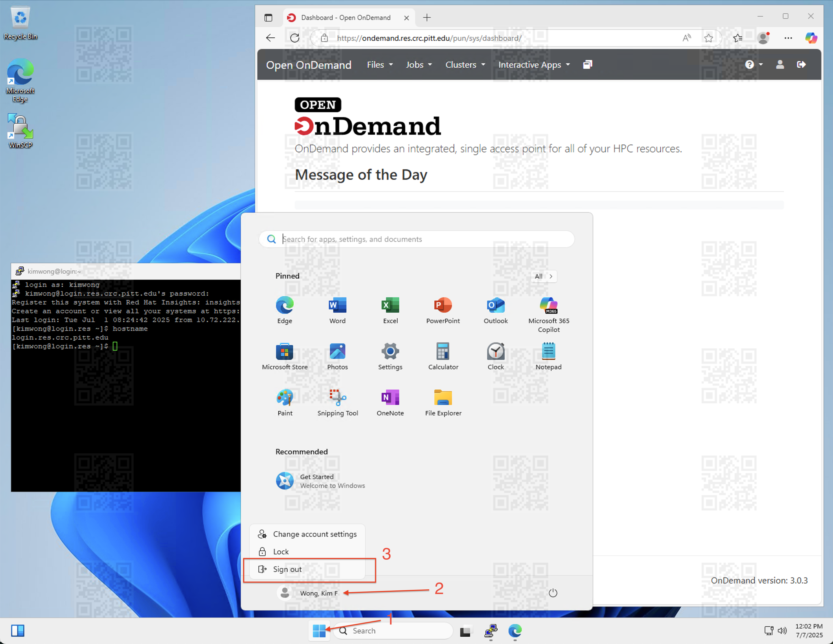Open the Widgets panel on the taskbar
833x644 pixels.
click(x=18, y=631)
